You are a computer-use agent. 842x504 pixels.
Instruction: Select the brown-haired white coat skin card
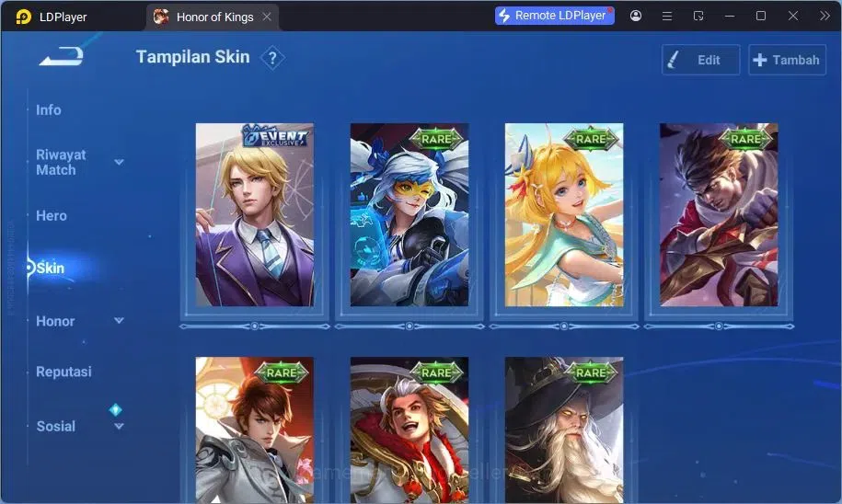(x=255, y=430)
